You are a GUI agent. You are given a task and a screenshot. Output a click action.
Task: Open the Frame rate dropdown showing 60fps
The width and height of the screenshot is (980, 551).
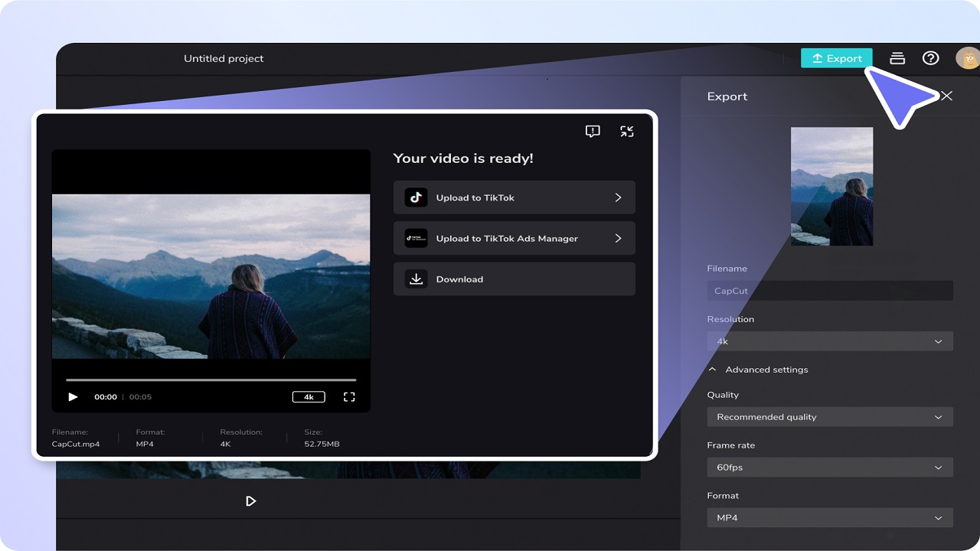click(830, 467)
